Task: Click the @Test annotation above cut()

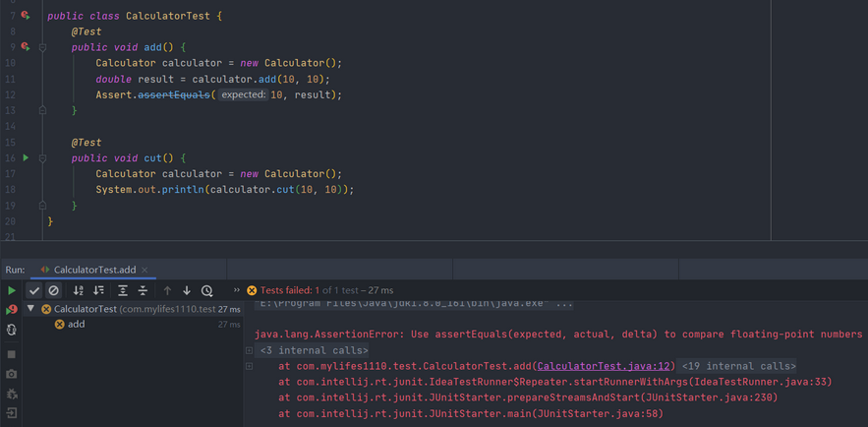Action: (x=87, y=143)
